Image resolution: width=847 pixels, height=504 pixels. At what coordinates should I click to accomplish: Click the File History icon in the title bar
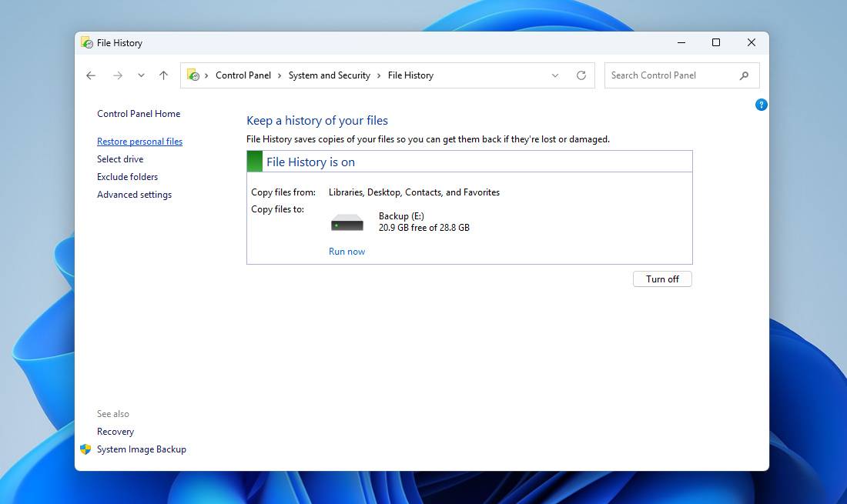pyautogui.click(x=85, y=42)
